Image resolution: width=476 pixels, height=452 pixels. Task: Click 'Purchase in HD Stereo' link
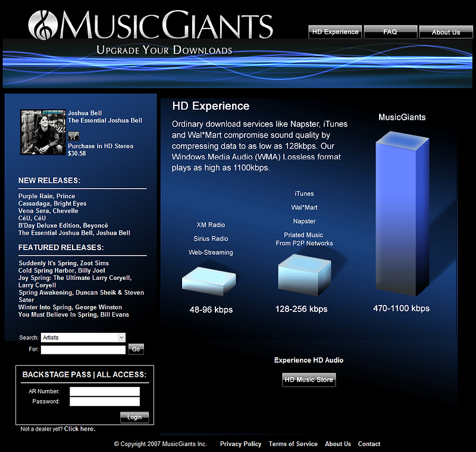(x=101, y=146)
